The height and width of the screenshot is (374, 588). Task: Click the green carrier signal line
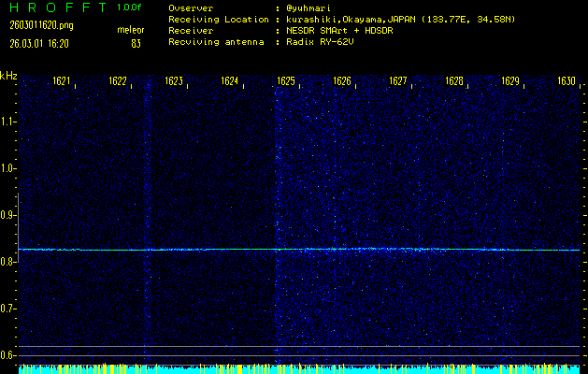[299, 249]
